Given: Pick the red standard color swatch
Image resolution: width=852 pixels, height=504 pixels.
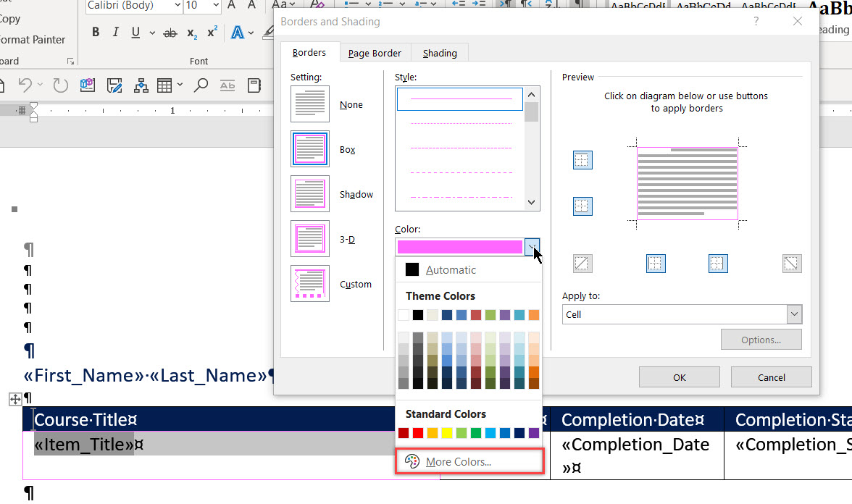Looking at the screenshot, I should pyautogui.click(x=418, y=433).
